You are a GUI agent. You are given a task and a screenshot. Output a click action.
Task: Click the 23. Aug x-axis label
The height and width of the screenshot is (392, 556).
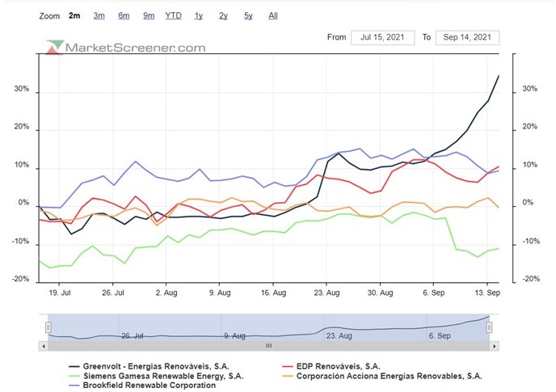tap(326, 293)
